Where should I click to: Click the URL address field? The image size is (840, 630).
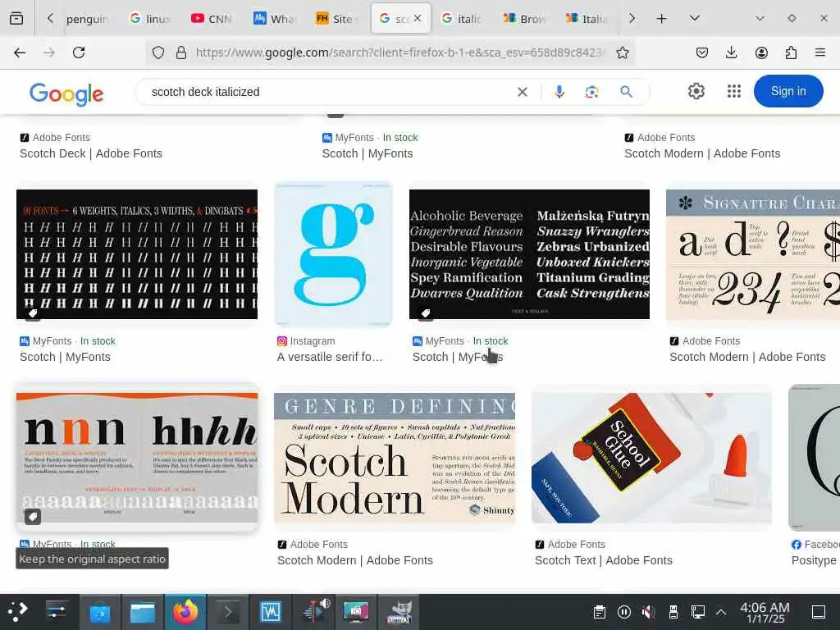tap(399, 52)
